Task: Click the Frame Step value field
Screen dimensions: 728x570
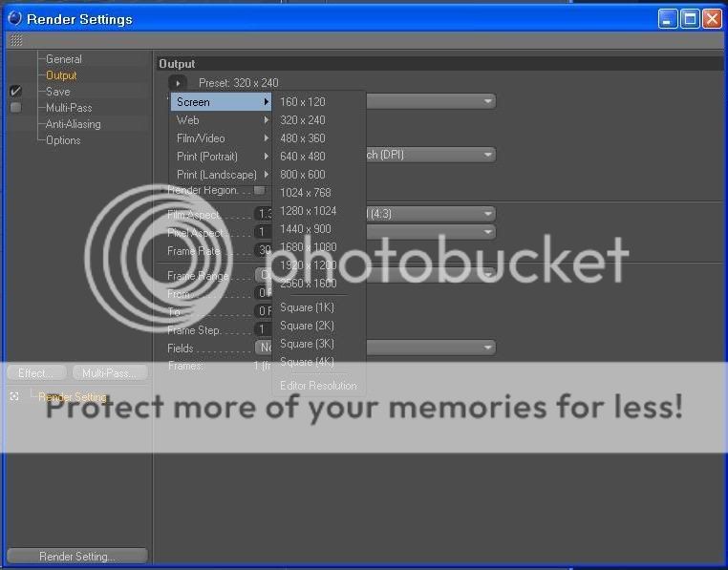Action: coord(264,329)
